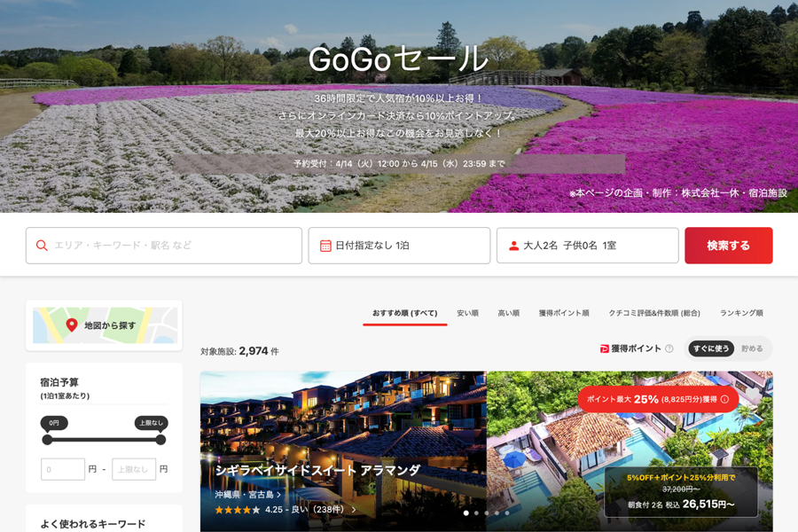Open the 獲得ポイント help question icon
The image size is (798, 532).
[669, 349]
